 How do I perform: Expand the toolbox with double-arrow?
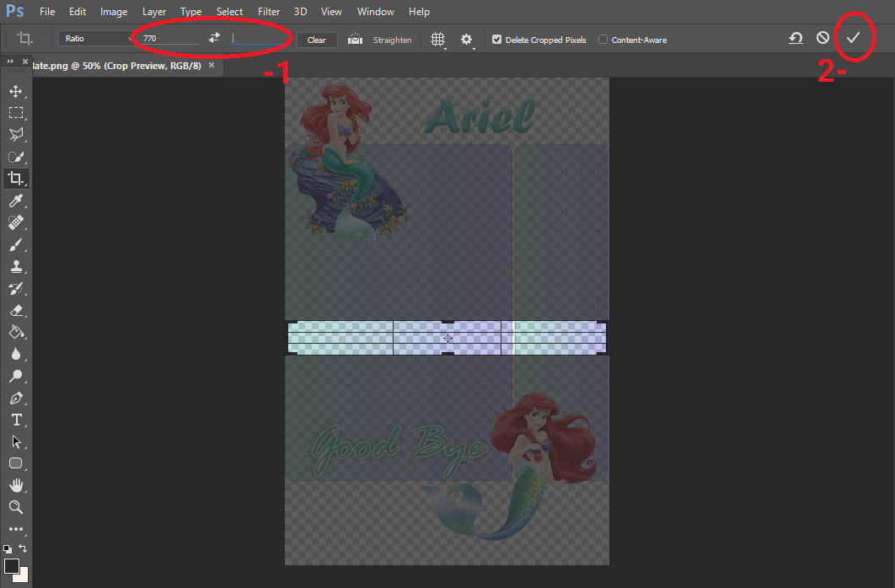tap(10, 61)
